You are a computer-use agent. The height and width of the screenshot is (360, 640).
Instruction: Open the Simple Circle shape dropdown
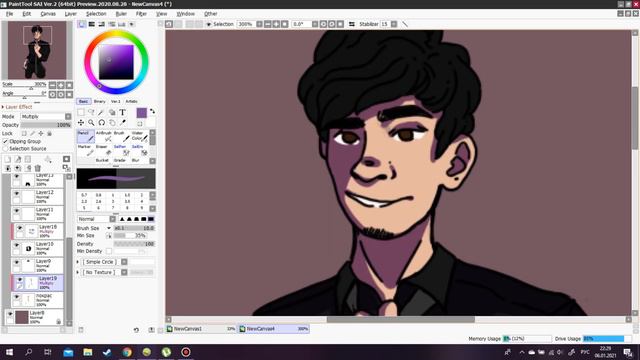click(x=124, y=262)
